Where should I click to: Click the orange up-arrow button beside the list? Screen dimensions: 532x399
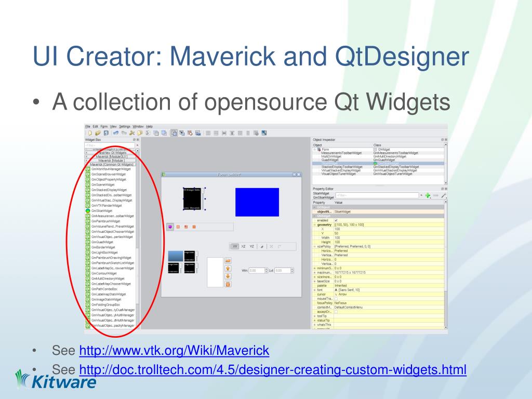[228, 269]
